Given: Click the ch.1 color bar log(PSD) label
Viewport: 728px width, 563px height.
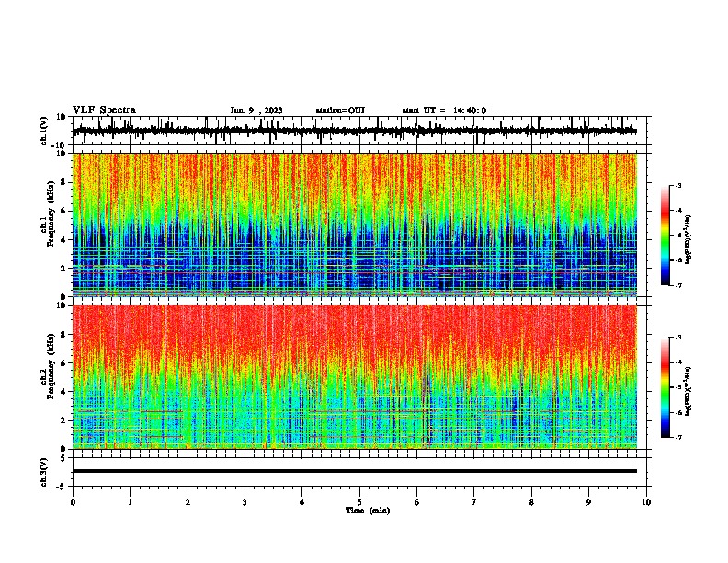Looking at the screenshot, I should 688,240.
